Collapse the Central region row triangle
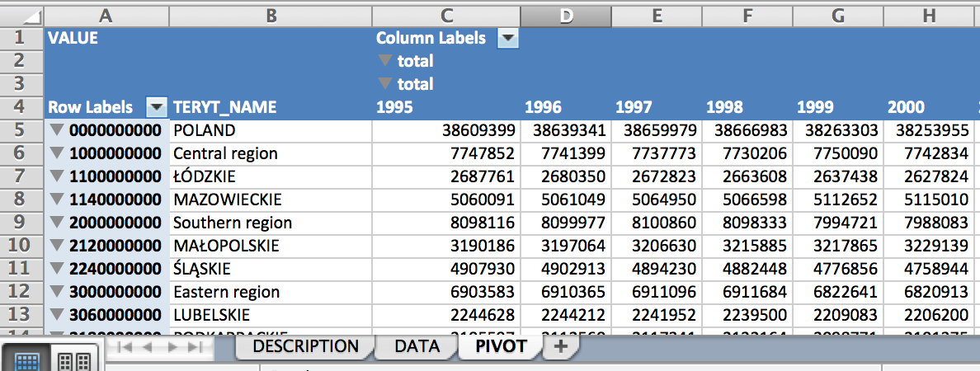Image resolution: width=980 pixels, height=371 pixels. pos(56,153)
